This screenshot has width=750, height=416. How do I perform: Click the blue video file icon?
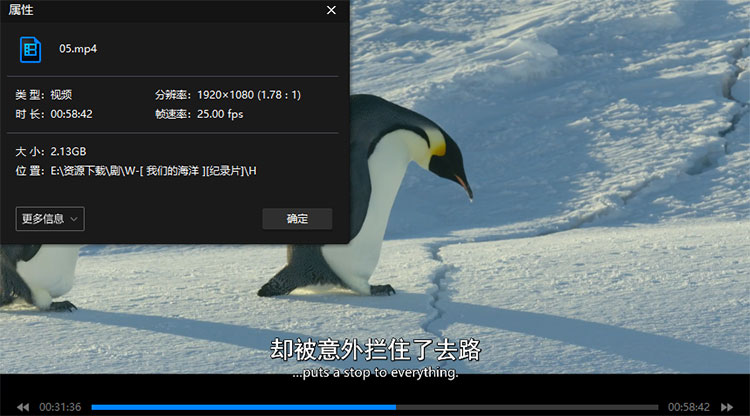pos(31,49)
